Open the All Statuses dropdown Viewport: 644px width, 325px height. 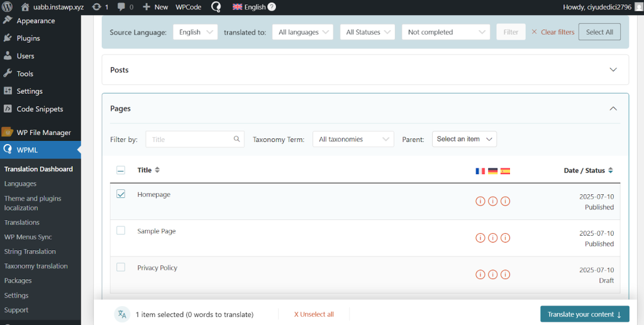point(367,32)
